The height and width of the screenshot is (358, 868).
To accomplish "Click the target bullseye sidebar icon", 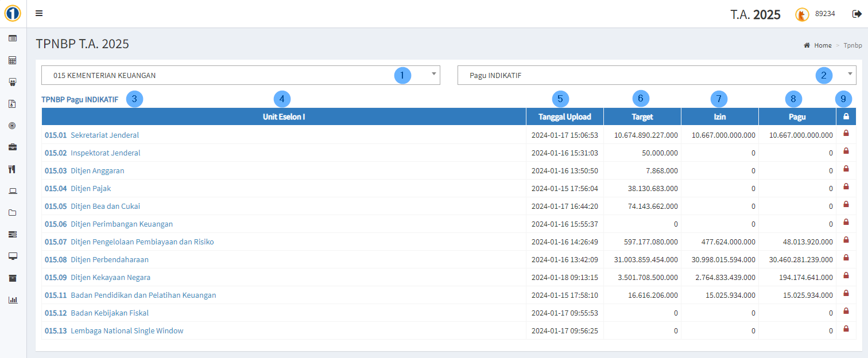I will coord(13,126).
